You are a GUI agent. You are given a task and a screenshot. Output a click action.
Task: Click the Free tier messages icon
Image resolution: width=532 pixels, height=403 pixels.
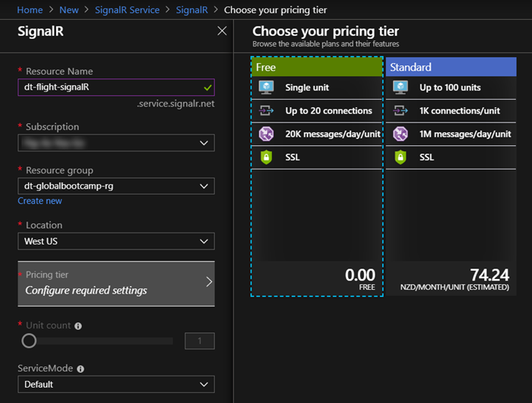266,134
